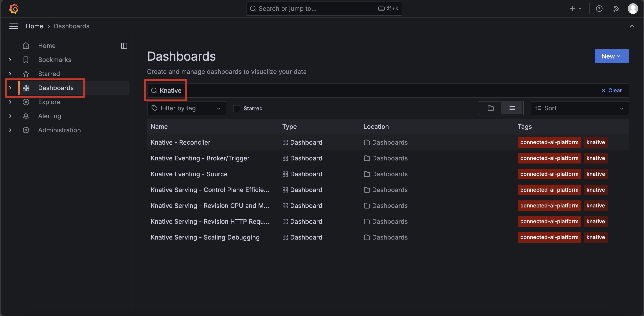The image size is (644, 316).
Task: Click the Alerting bell icon
Action: [26, 116]
